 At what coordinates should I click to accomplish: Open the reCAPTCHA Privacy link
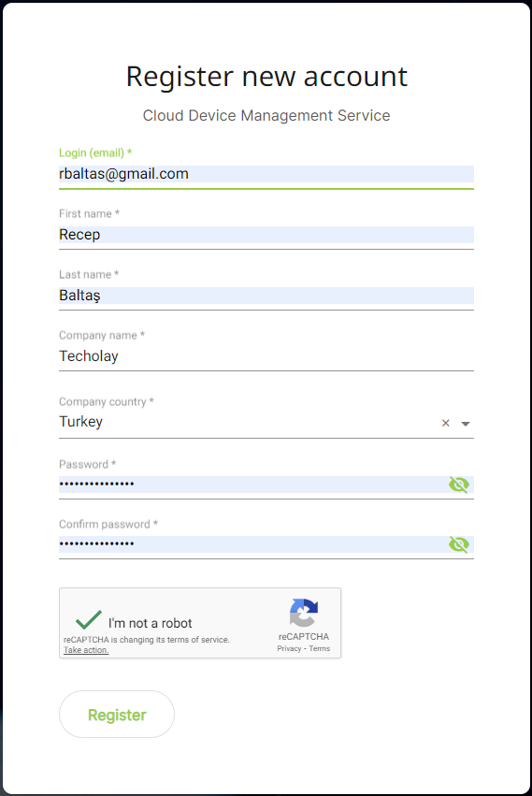coord(289,648)
